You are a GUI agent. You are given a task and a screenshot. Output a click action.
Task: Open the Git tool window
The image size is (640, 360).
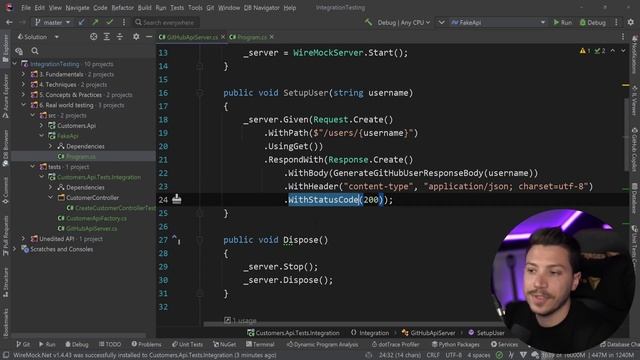[x=23, y=344]
